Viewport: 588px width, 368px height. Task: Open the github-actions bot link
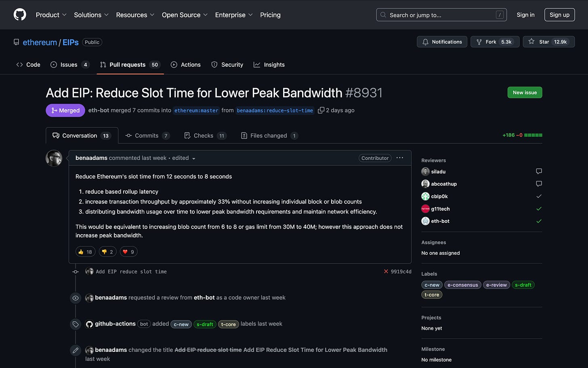[115, 324]
